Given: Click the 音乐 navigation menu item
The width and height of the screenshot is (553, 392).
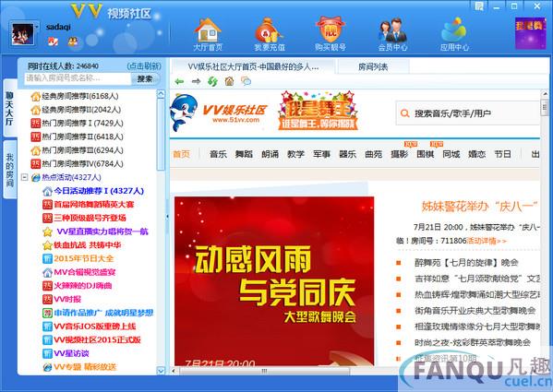Looking at the screenshot, I should click(218, 154).
